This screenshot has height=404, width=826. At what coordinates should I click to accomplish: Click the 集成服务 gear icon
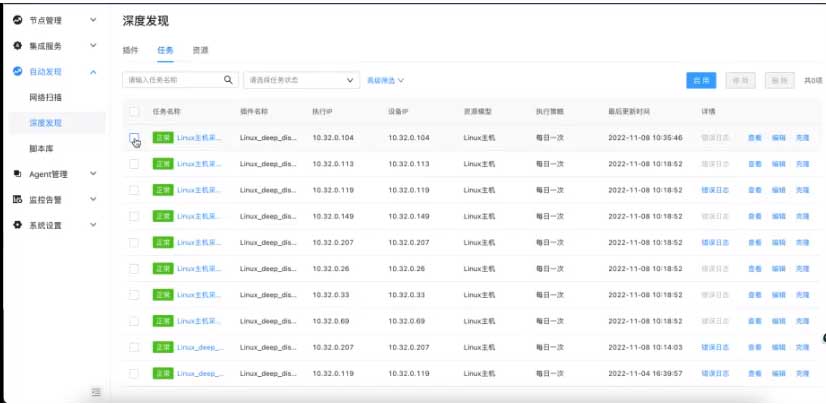point(17,46)
